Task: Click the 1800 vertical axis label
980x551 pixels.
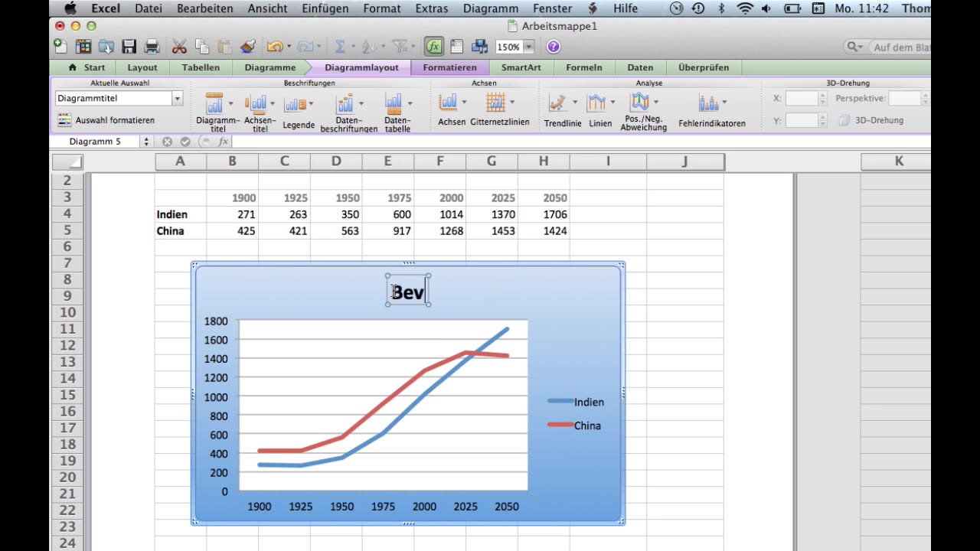Action: coord(216,321)
